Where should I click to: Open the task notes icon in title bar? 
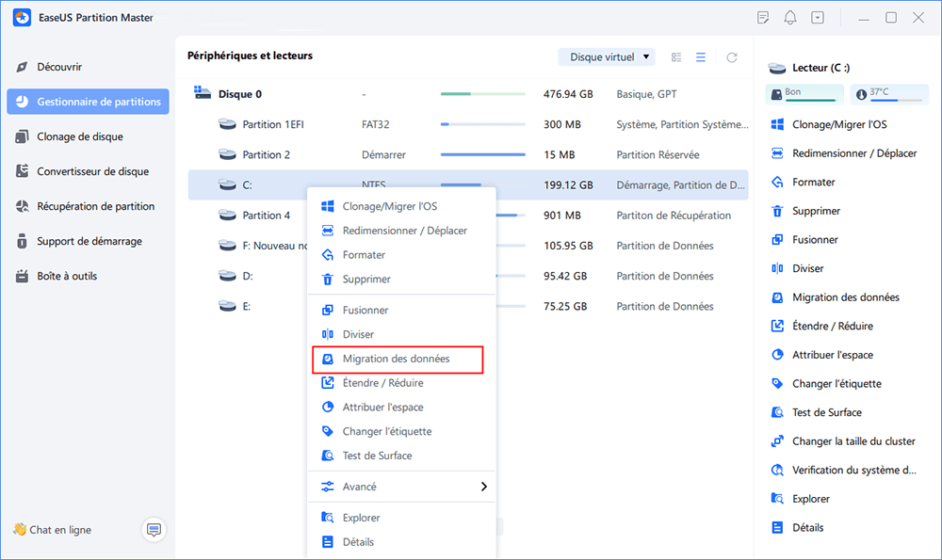pos(763,17)
